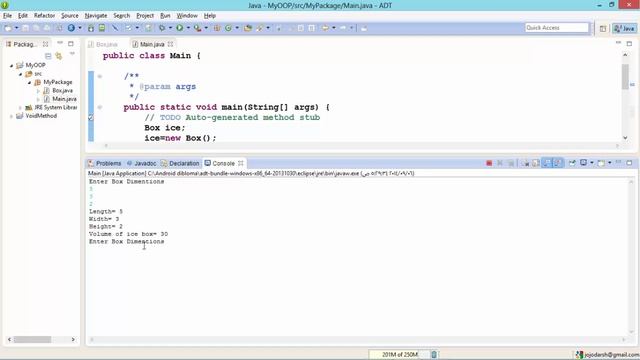640x360 pixels.
Task: Click the Scroll Lock console icon
Action: (536, 163)
